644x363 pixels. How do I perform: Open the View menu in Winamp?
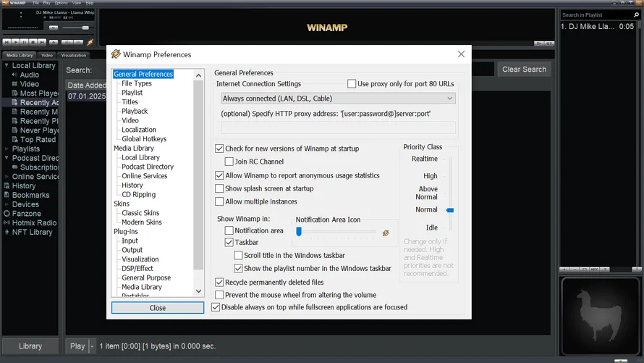tap(77, 3)
